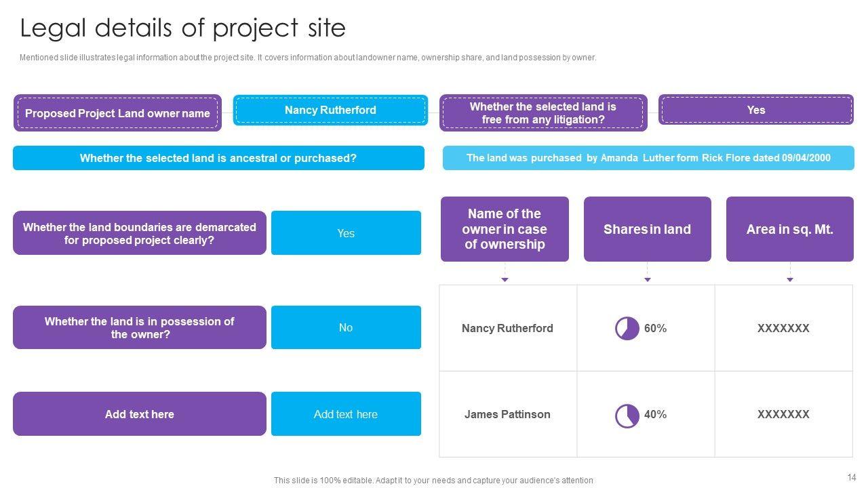Click the No box for land possession
This screenshot has width=868, height=488.
(x=346, y=327)
